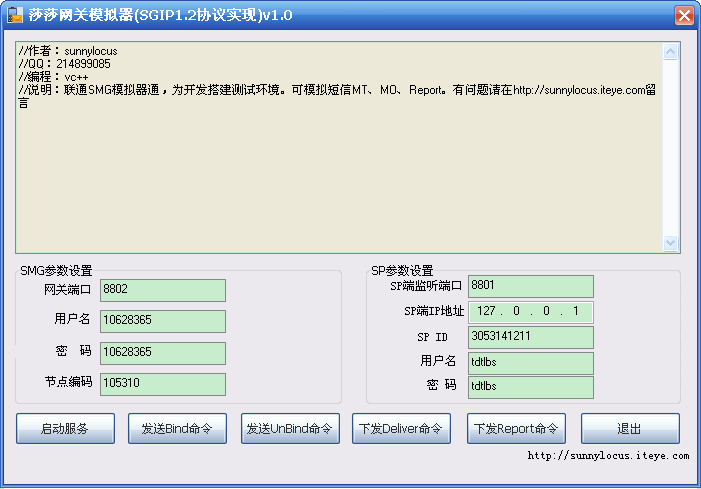
Task: Select the 节点编码 field 105310
Action: 163,384
